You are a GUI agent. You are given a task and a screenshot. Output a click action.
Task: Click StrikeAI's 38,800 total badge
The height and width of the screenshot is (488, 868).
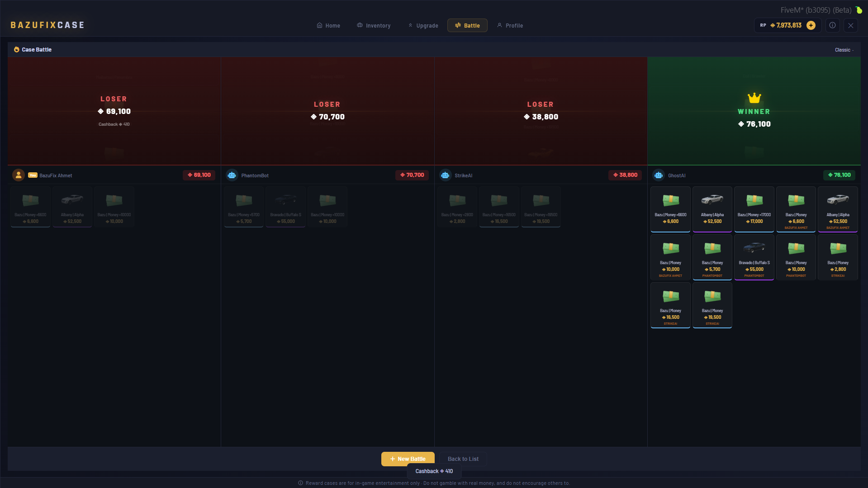click(625, 175)
